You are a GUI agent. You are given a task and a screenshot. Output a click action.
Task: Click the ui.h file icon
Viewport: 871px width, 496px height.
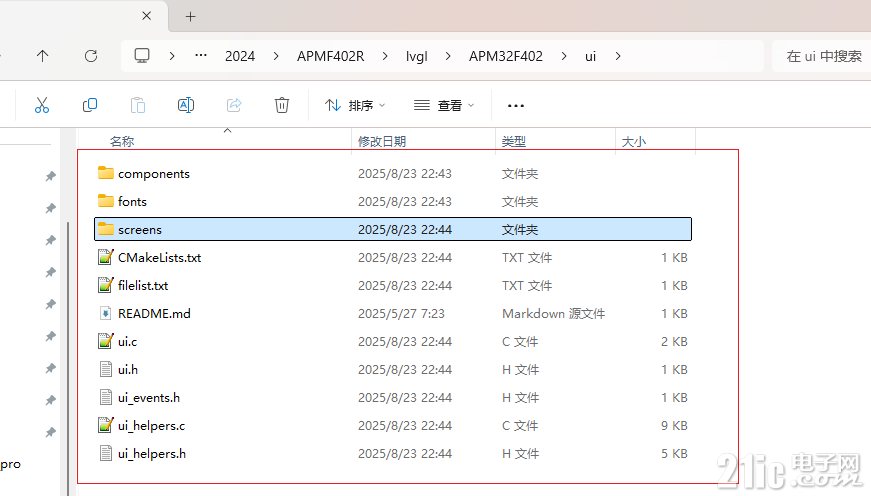pos(106,369)
